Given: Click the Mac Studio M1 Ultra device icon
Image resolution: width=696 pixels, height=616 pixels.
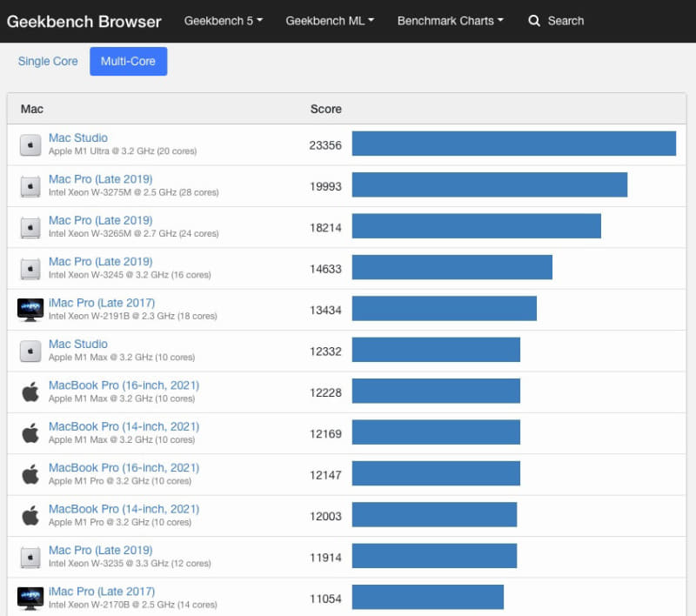Looking at the screenshot, I should (30, 145).
